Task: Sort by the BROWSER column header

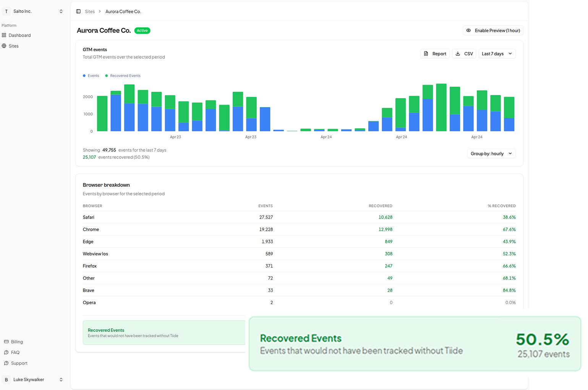Action: point(92,206)
